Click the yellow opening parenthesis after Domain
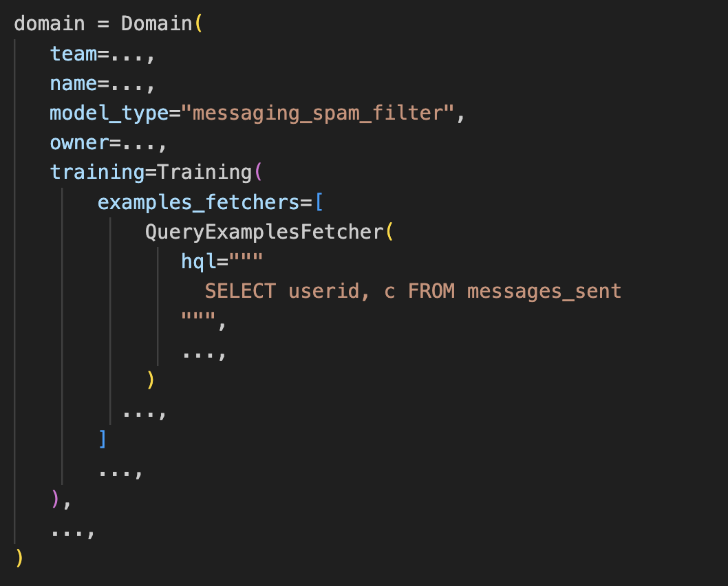The width and height of the screenshot is (728, 586). point(199,23)
